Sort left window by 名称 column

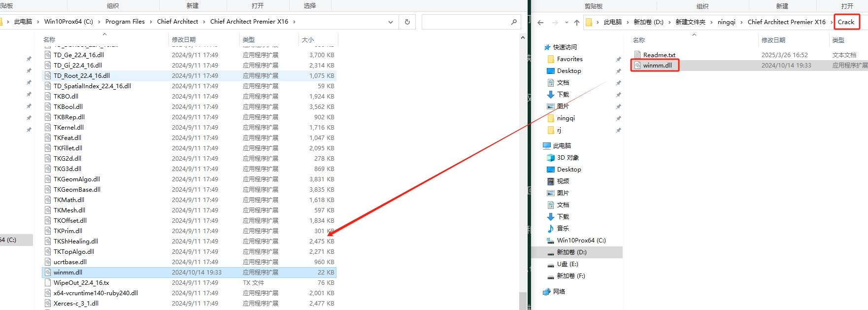click(x=49, y=39)
